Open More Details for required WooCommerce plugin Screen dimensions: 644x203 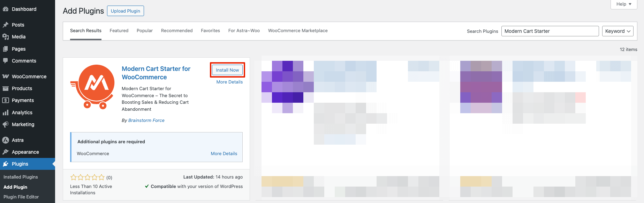pos(224,154)
